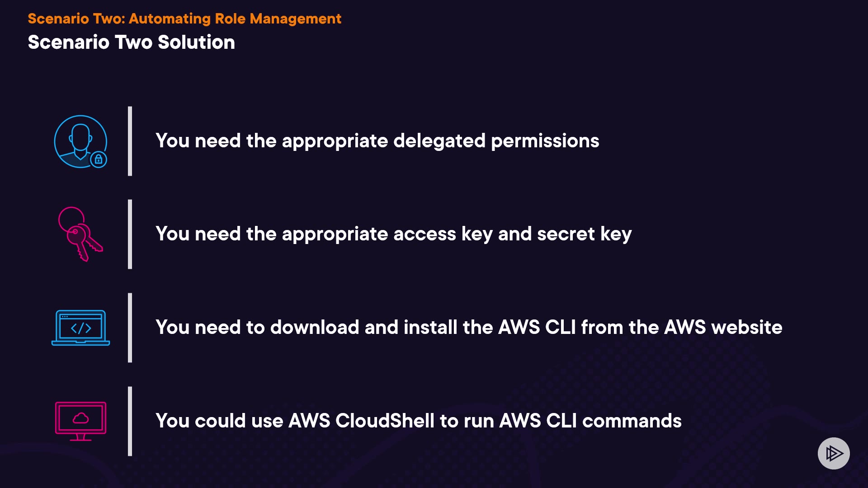
Task: Click the 'Scenario Two Solution' title
Action: click(131, 42)
